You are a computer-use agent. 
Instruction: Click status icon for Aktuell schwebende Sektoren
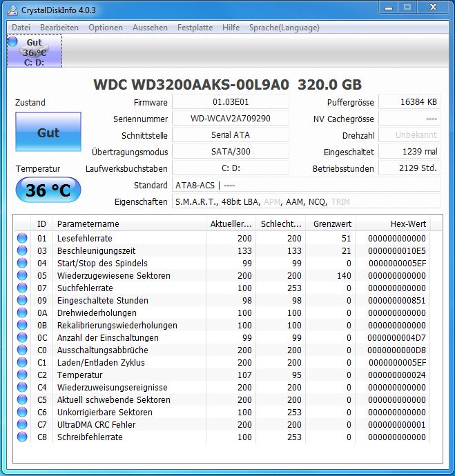22,400
